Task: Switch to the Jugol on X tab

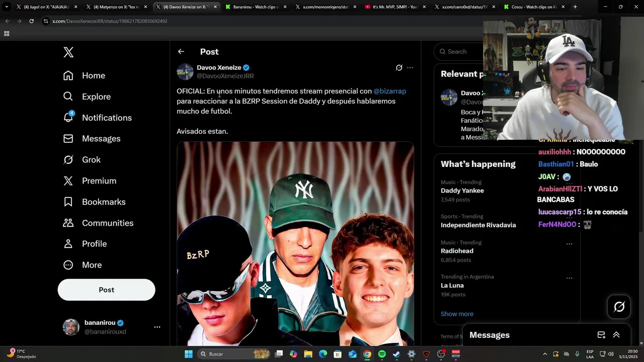Action: [46, 7]
